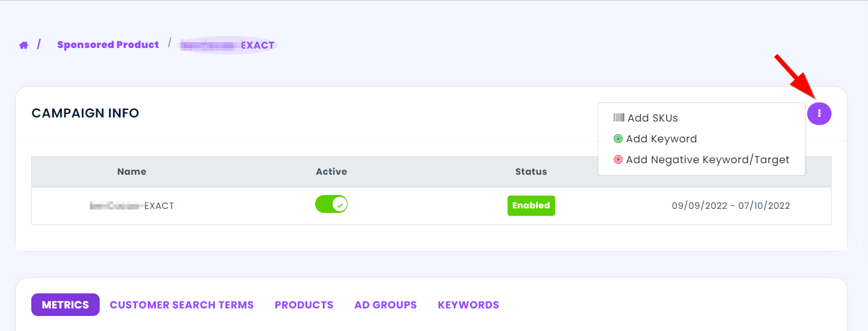Open the three-dot campaign options button
This screenshot has height=331, width=868.
[819, 113]
